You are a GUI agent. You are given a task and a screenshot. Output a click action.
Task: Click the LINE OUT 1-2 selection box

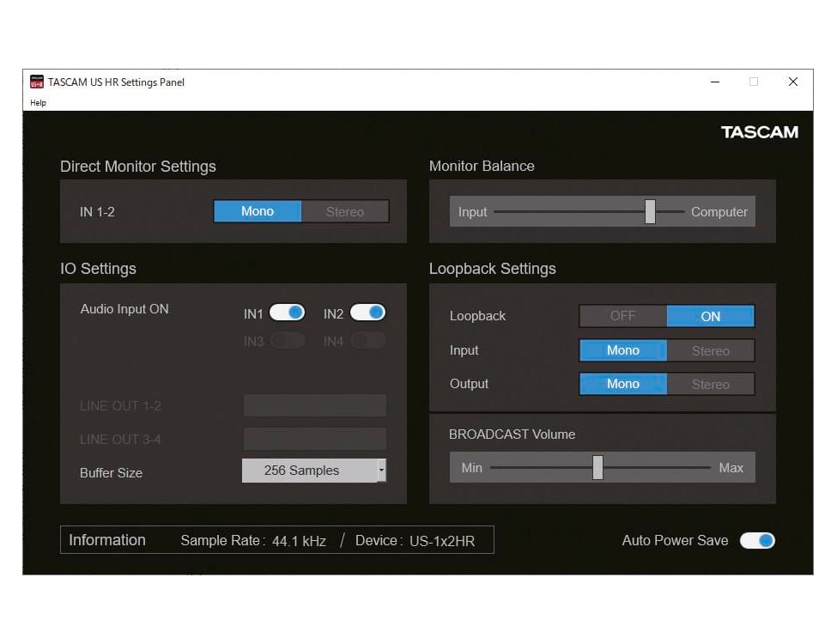pos(314,405)
